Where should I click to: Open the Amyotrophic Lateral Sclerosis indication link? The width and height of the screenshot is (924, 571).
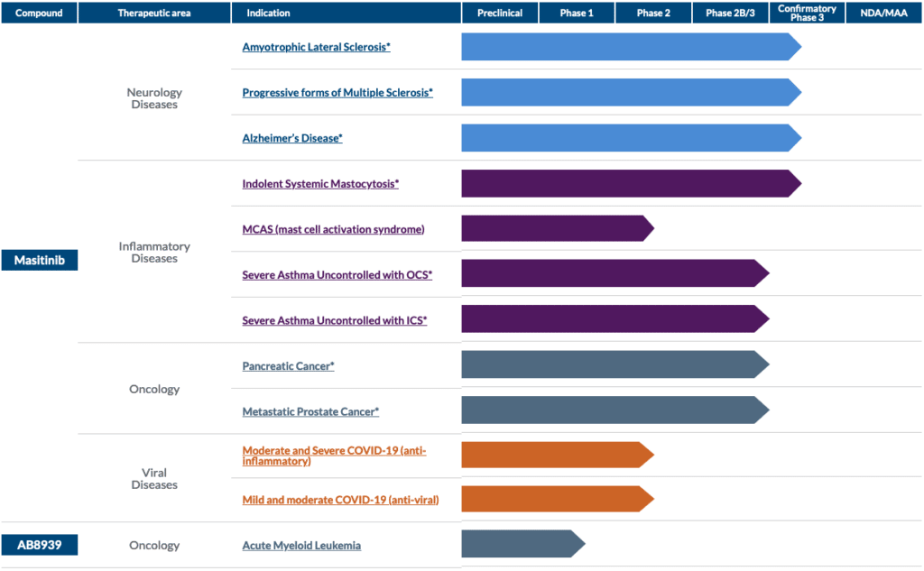316,47
